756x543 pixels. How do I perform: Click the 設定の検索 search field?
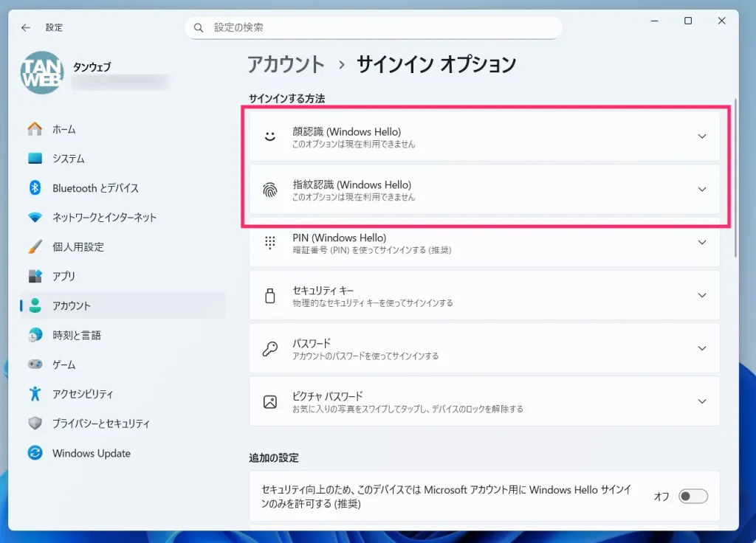tap(374, 27)
